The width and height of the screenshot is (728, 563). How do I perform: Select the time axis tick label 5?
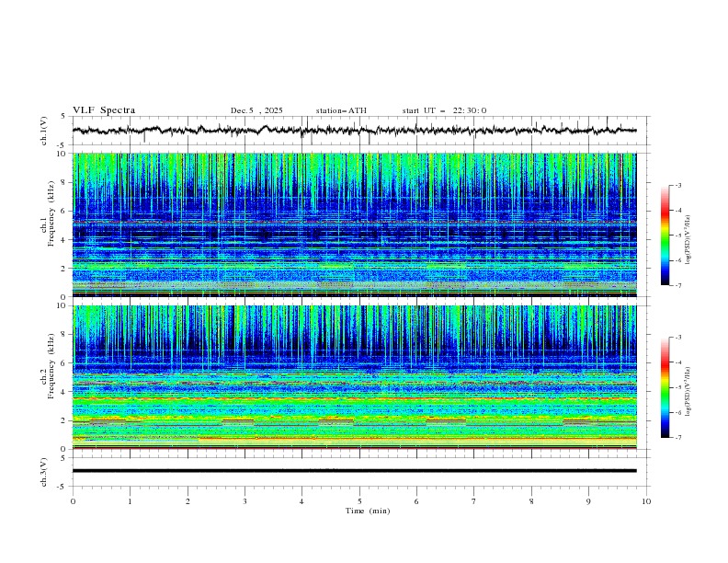tap(360, 501)
